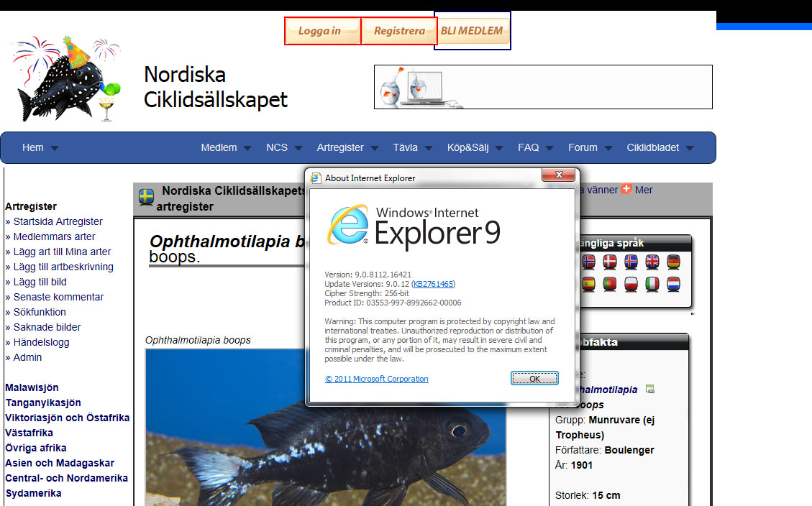Click the BLI MEDLEM button
The height and width of the screenshot is (506, 812).
(472, 31)
